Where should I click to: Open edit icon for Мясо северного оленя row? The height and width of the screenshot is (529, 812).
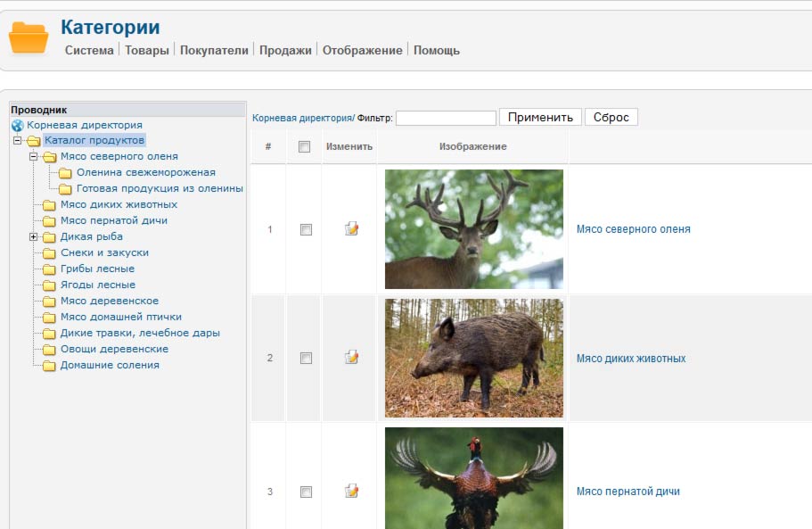click(351, 228)
